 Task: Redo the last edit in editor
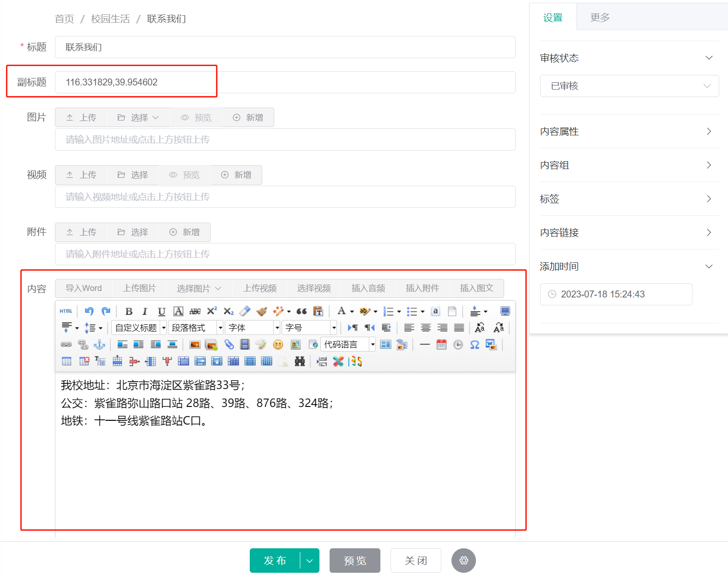click(106, 311)
